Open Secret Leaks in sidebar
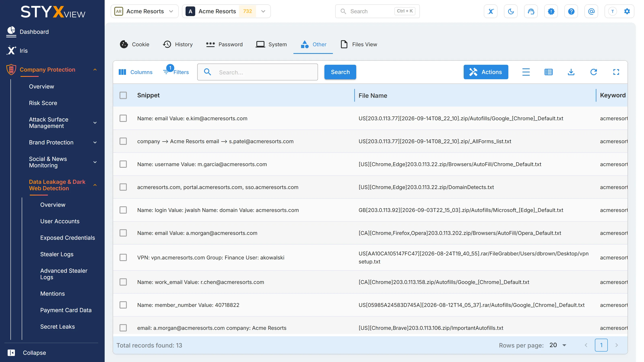644x362 pixels. [x=58, y=327]
